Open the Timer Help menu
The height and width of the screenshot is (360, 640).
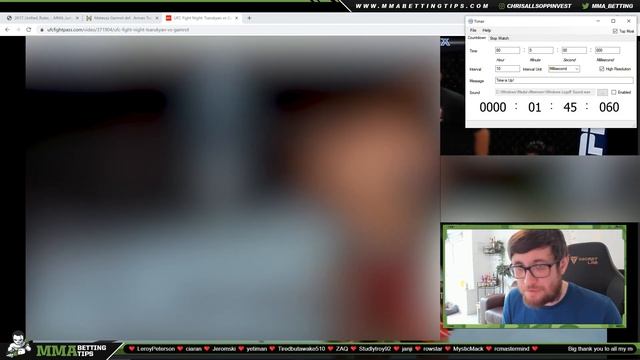click(x=486, y=31)
